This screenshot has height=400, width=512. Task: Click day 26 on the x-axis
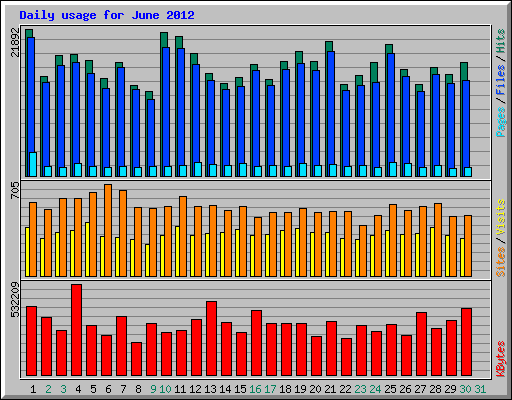tap(405, 389)
